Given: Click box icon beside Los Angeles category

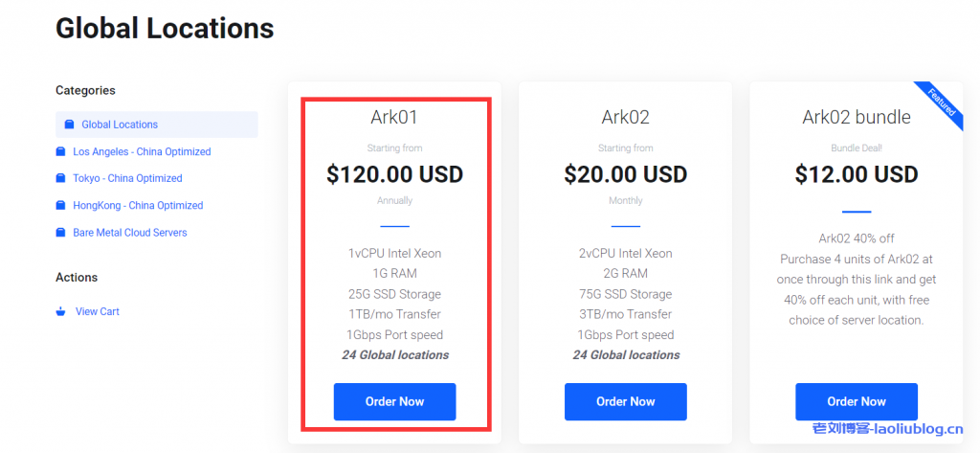Looking at the screenshot, I should 61,151.
